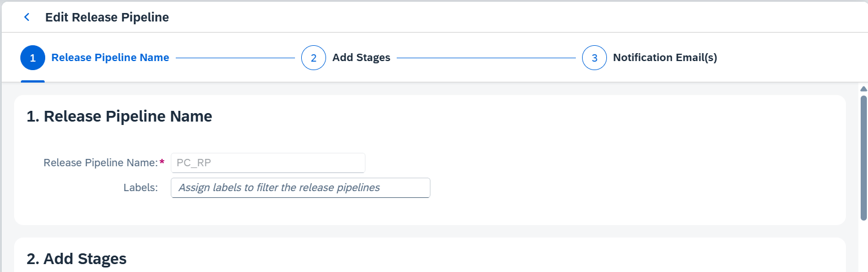The height and width of the screenshot is (272, 868).
Task: Click connector line between steps 2 and 3
Action: tap(486, 58)
